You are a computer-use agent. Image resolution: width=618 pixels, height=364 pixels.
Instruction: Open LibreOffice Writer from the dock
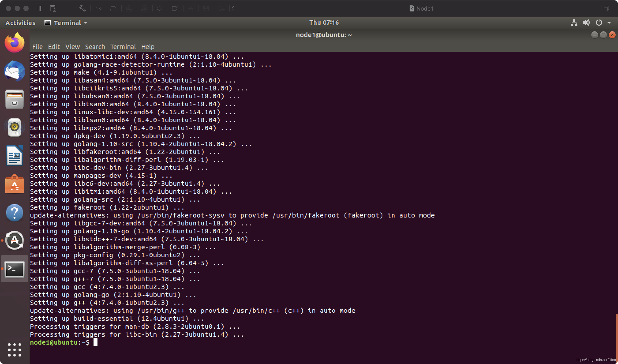pos(15,156)
